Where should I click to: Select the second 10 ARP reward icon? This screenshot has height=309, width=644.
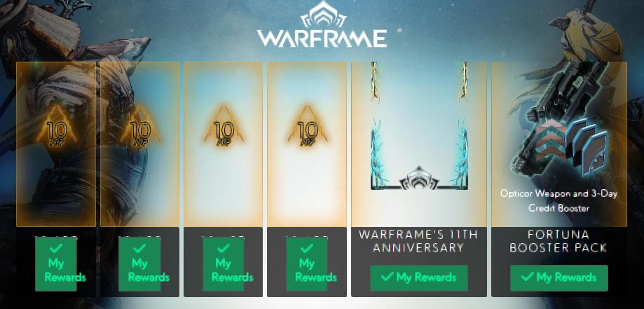click(x=140, y=126)
